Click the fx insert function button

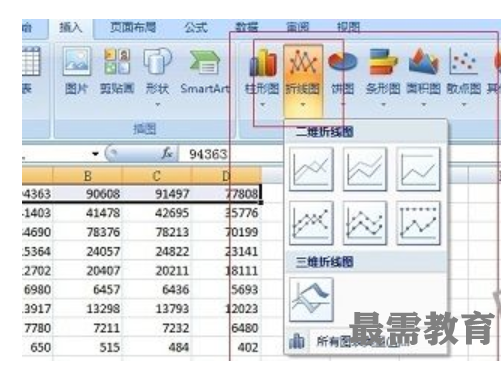[x=167, y=154]
